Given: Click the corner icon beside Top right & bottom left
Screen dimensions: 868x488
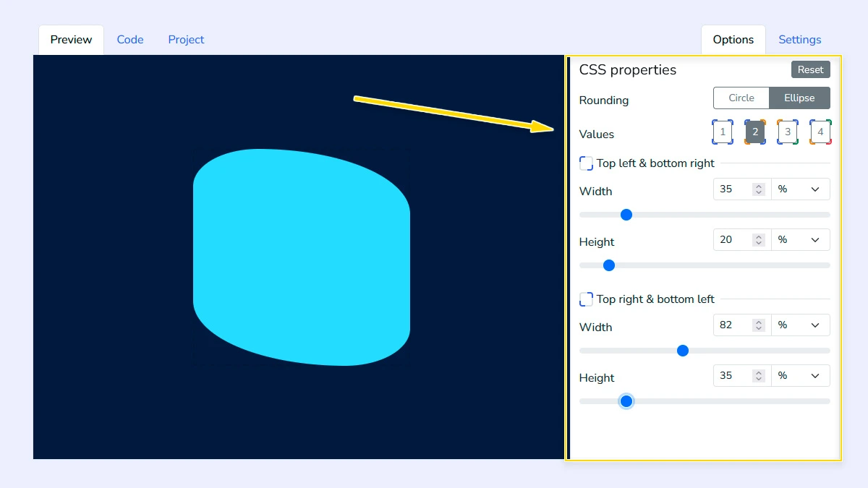Looking at the screenshot, I should tap(586, 299).
